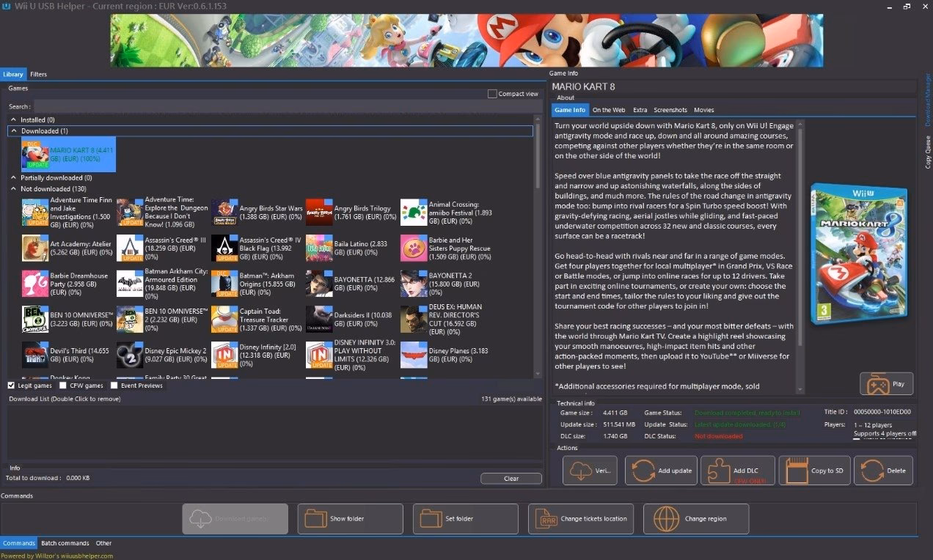
Task: Collapse the Installed (0) group
Action: [13, 119]
